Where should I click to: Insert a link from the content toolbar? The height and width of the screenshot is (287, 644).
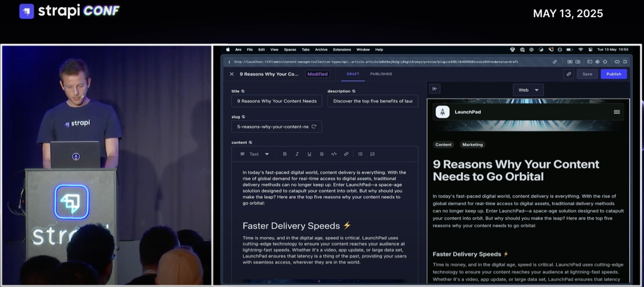coord(346,154)
